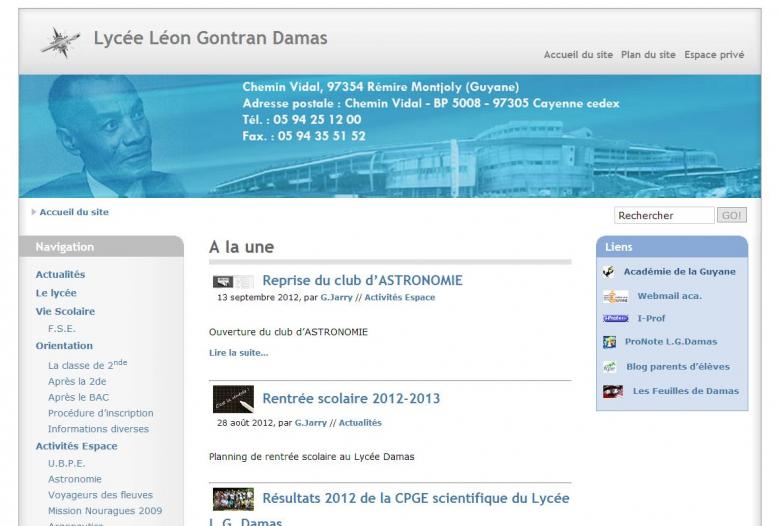Click the breadcrumb arrow before Accueil du site
The width and height of the screenshot is (778, 526).
34,212
